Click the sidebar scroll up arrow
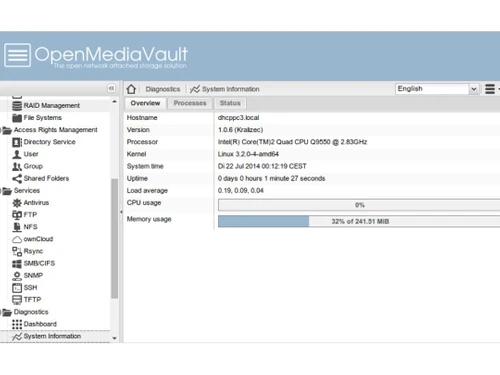500x375 pixels. coord(114,101)
